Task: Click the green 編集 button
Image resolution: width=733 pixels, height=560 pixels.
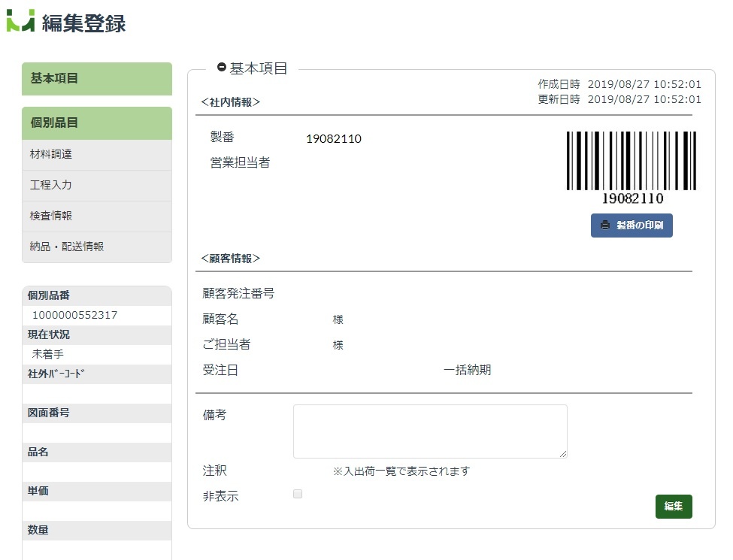Action: (x=673, y=506)
